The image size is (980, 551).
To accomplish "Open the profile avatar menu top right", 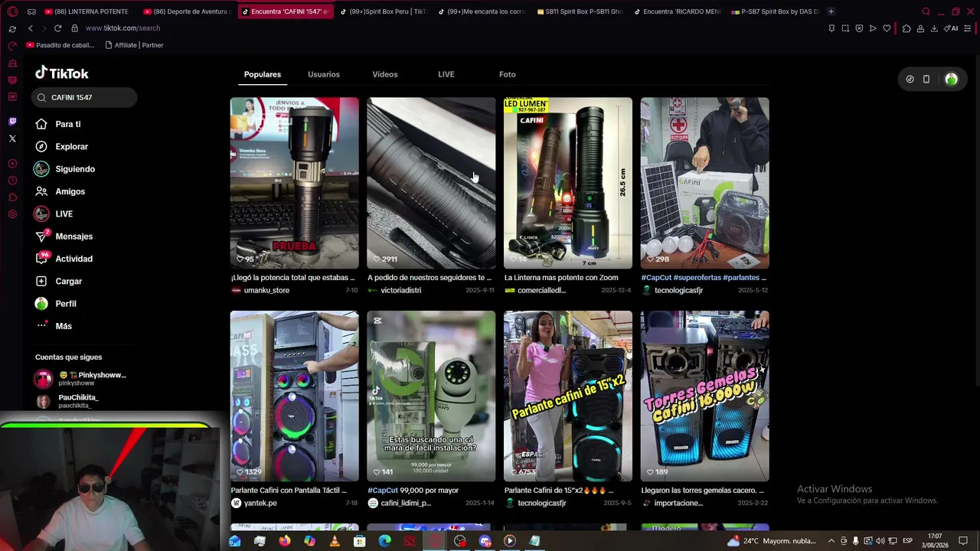I will point(951,79).
